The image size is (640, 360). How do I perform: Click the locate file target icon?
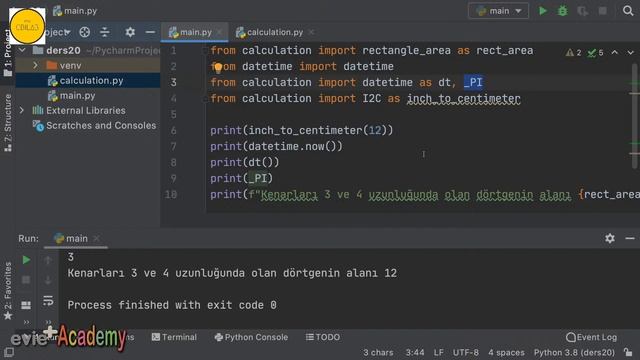point(84,32)
